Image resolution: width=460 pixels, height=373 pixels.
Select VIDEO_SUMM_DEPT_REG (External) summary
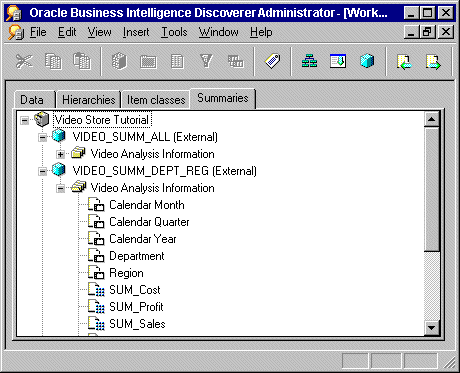(x=165, y=171)
